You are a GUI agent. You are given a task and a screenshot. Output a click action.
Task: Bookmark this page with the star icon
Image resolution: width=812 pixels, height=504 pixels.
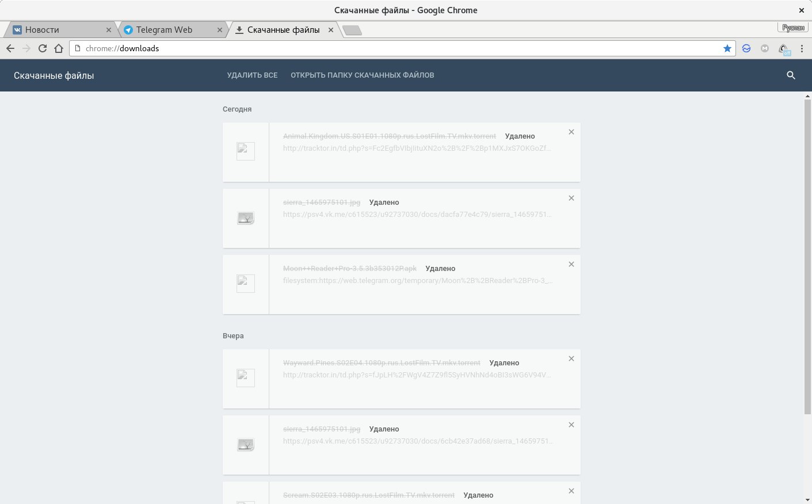(x=727, y=48)
